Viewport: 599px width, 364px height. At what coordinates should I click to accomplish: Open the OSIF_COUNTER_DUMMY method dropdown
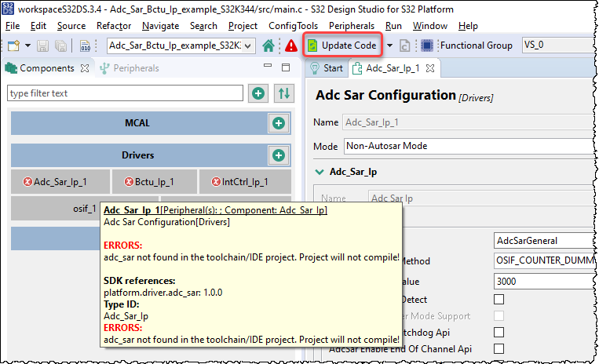pos(545,260)
